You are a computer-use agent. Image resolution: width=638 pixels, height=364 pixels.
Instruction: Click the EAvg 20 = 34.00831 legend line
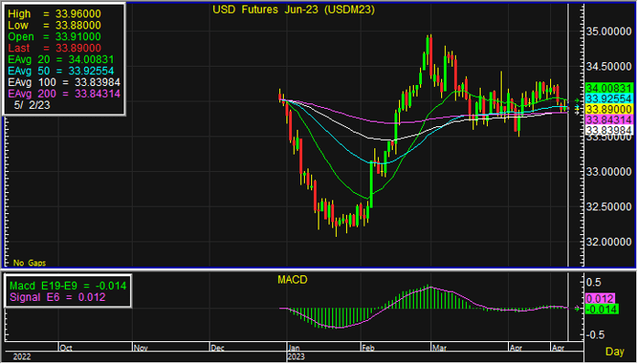60,59
